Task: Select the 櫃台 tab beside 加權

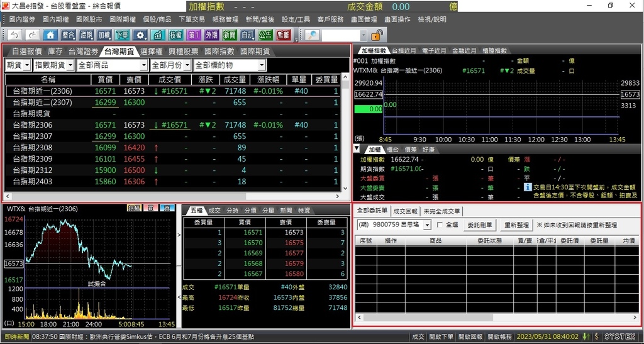Action: (x=392, y=150)
